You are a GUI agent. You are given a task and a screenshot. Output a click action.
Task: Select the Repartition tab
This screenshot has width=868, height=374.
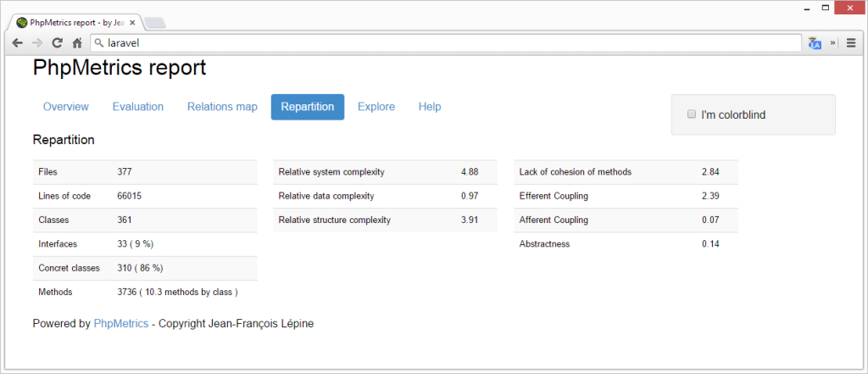(308, 107)
